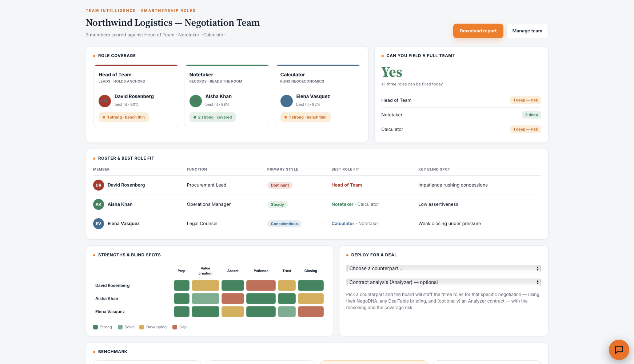Click Aisha Khan's Closing heatmap cell
Screen dimensions: 634x364
click(x=311, y=299)
